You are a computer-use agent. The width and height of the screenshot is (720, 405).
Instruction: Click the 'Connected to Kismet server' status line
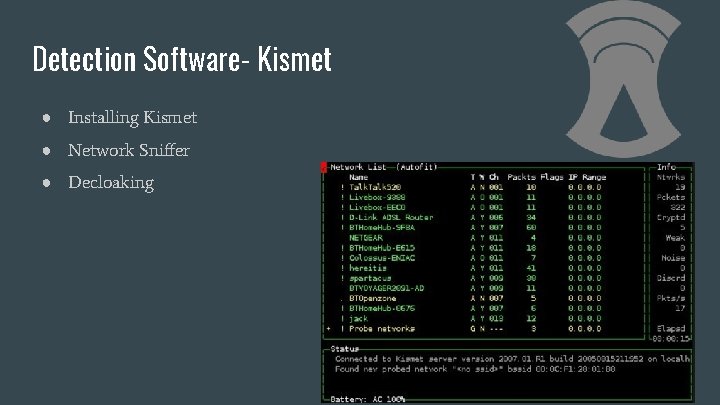[512, 359]
